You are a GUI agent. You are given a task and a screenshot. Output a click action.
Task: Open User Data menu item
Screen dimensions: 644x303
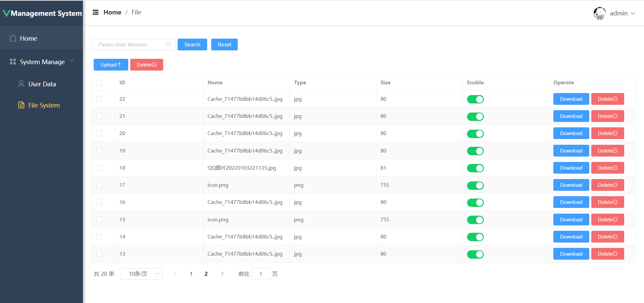(x=41, y=84)
